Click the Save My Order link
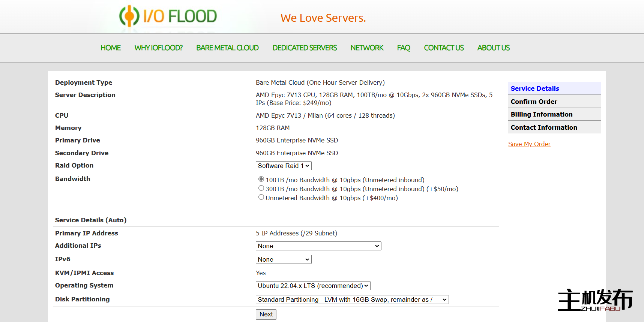Screen dimensions: 644x322 click(x=529, y=144)
